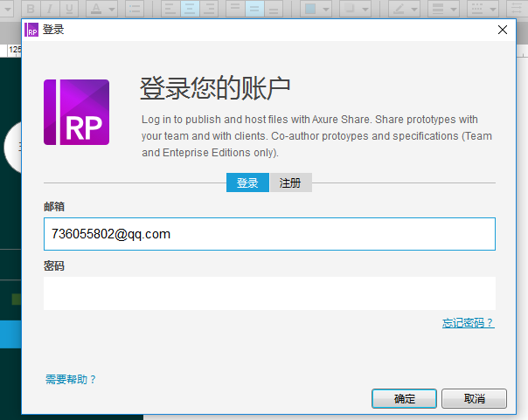
Task: Click the arrow style icon at toolbar end
Action: (517, 9)
